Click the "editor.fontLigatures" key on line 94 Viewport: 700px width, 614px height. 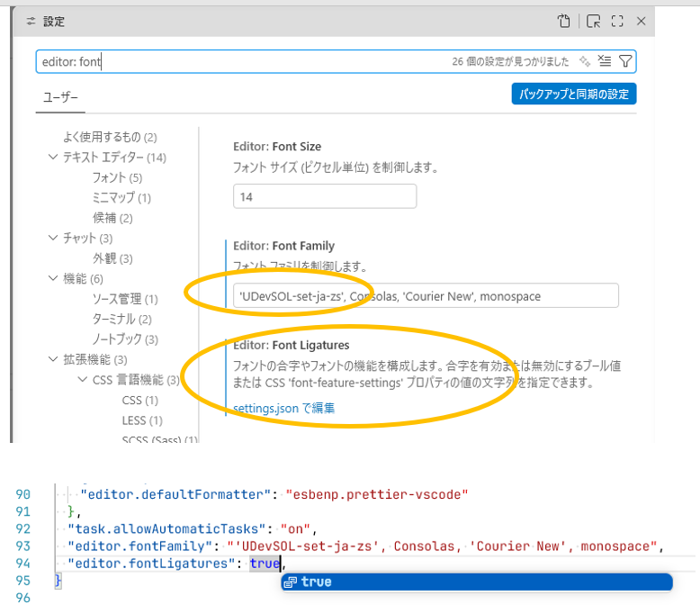[x=151, y=564]
